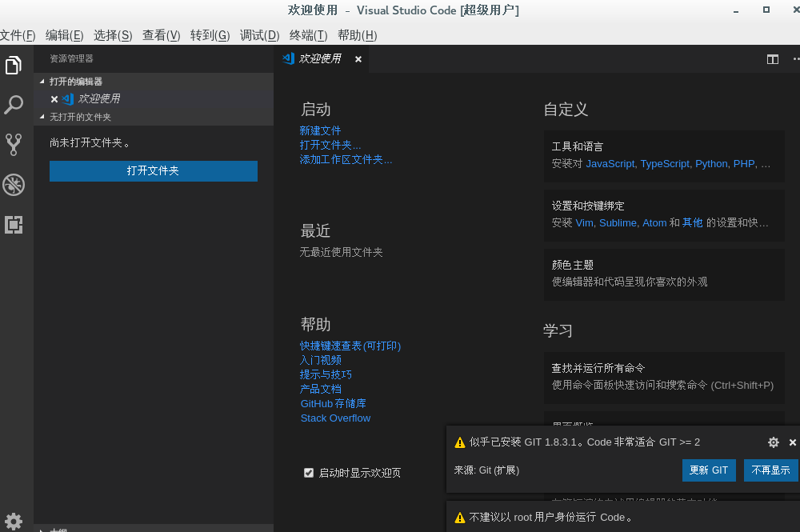Open the GitHub 存储库 link

(x=333, y=403)
